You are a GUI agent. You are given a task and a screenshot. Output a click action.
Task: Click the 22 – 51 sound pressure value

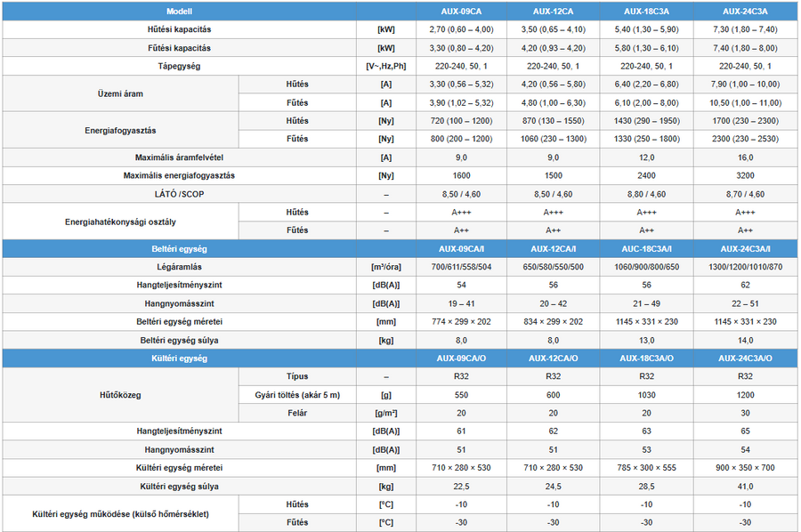click(x=745, y=303)
